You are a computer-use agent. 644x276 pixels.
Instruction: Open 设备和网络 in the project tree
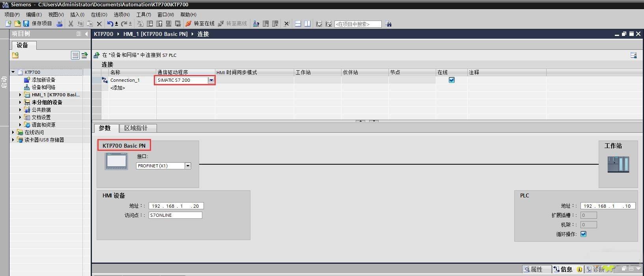pos(43,87)
